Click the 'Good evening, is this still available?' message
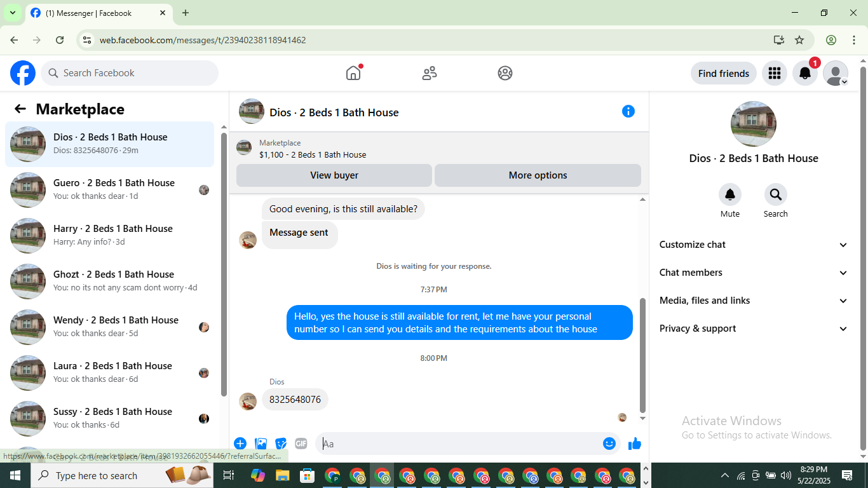This screenshot has width=868, height=488. pyautogui.click(x=343, y=209)
